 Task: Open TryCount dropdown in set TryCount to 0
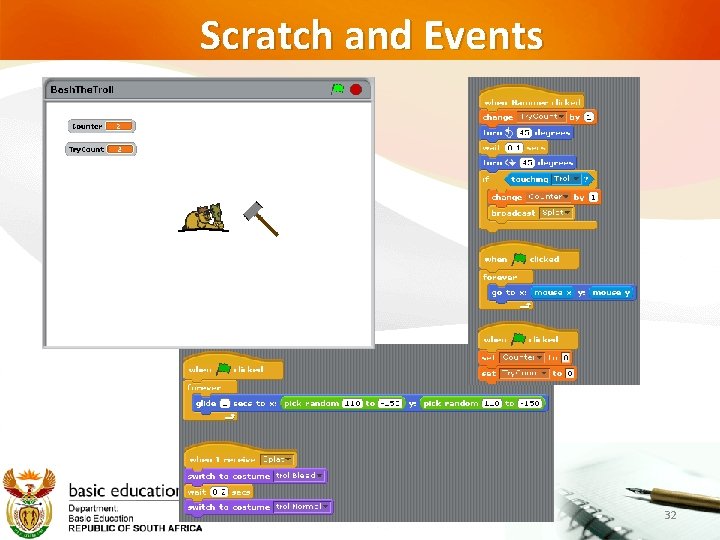coord(524,373)
